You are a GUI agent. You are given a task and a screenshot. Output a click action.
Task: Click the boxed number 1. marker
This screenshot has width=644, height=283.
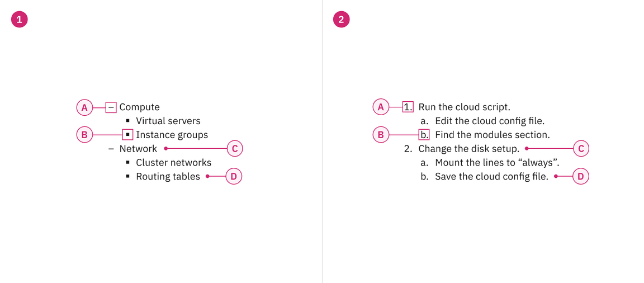[x=408, y=107]
